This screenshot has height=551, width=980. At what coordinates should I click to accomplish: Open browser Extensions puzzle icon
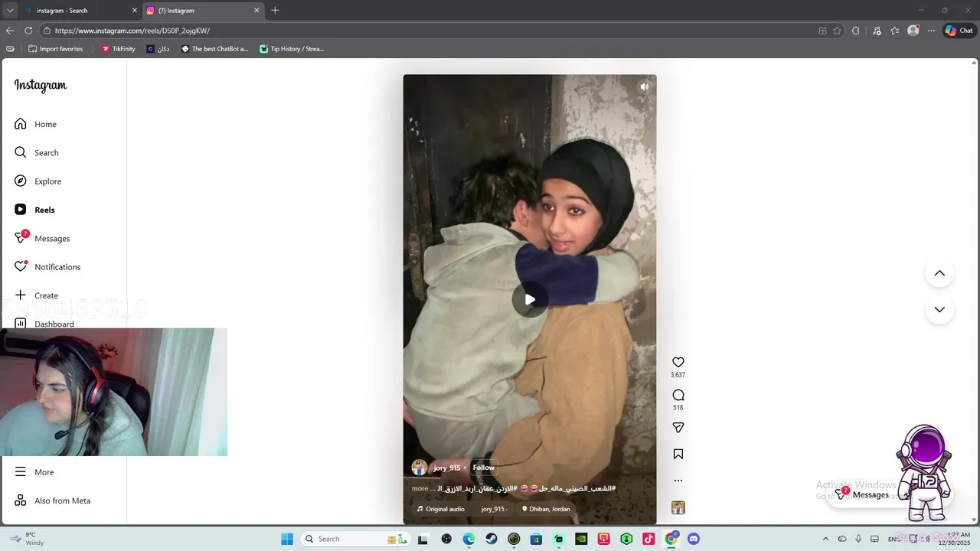pyautogui.click(x=856, y=31)
